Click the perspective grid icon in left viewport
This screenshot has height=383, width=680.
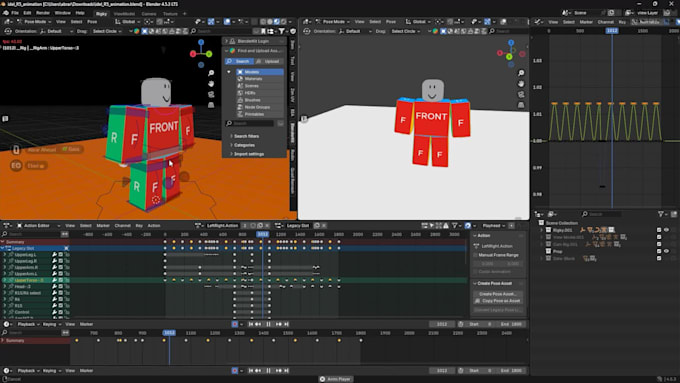pyautogui.click(x=211, y=105)
